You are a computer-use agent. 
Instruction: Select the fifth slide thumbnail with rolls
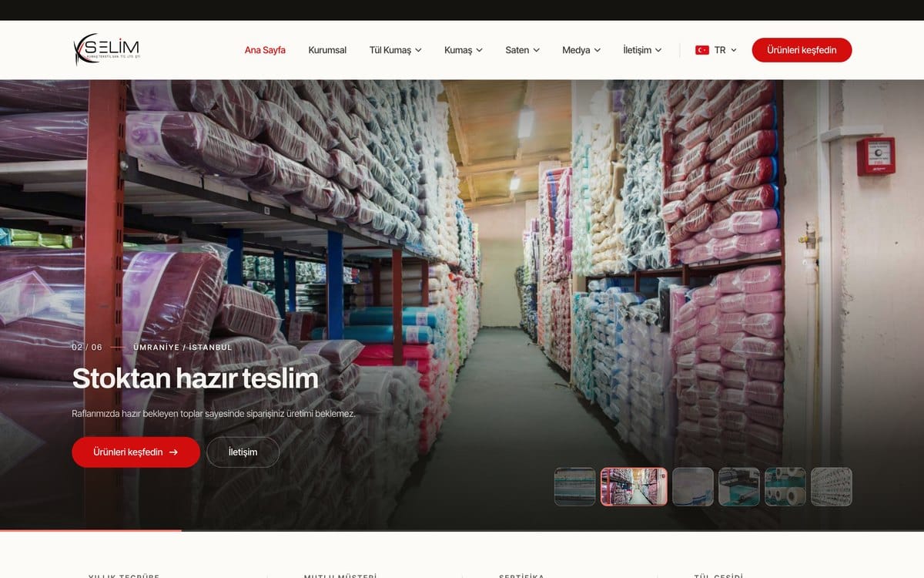(785, 487)
